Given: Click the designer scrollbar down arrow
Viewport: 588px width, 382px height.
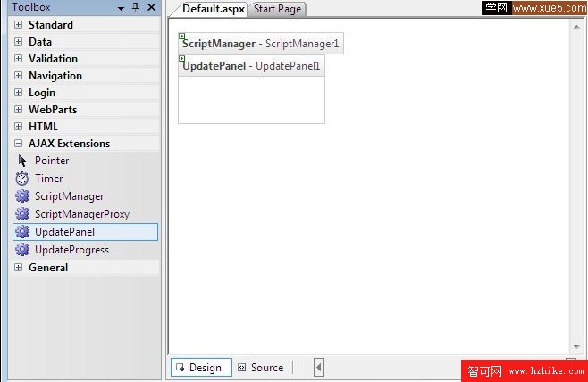Looking at the screenshot, I should pos(576,347).
